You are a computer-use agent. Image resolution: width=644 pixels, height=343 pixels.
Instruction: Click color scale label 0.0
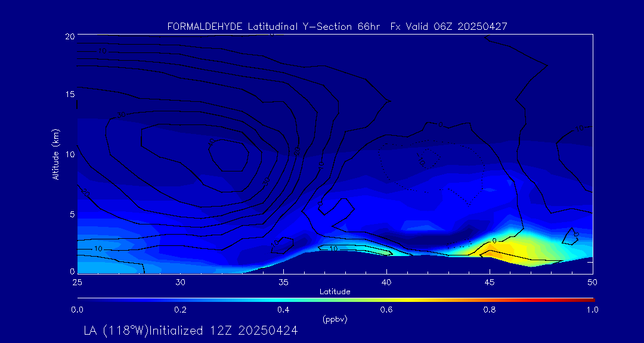pos(77,310)
